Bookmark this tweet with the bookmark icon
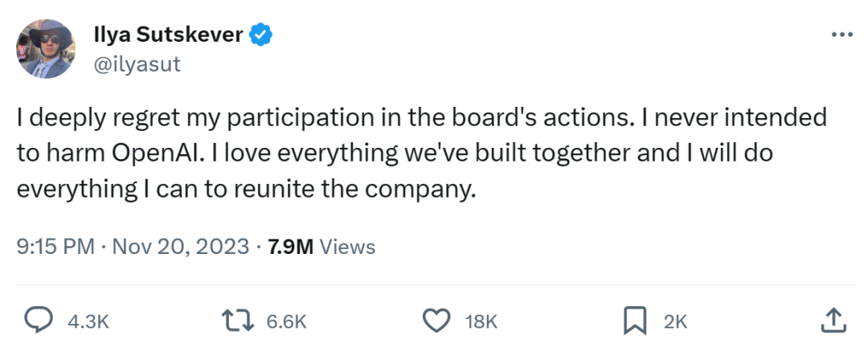 click(x=635, y=321)
